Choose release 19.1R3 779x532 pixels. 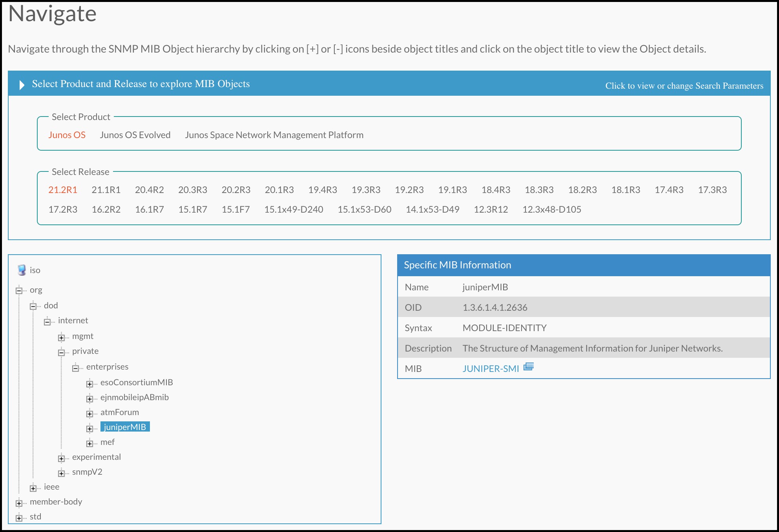point(452,190)
